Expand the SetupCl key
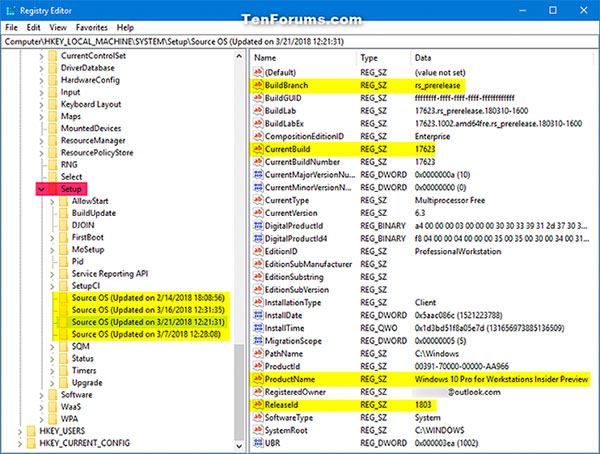 point(52,286)
